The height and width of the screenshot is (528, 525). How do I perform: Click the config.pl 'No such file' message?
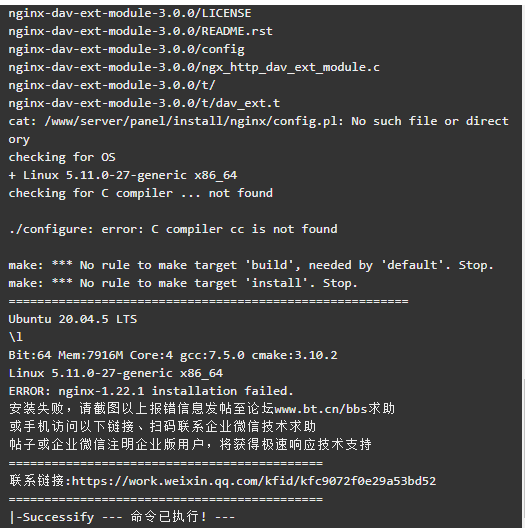pos(259,130)
